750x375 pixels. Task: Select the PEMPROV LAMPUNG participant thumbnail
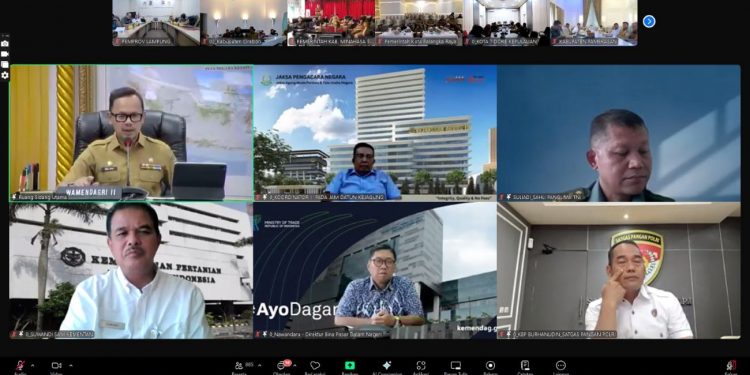156,22
